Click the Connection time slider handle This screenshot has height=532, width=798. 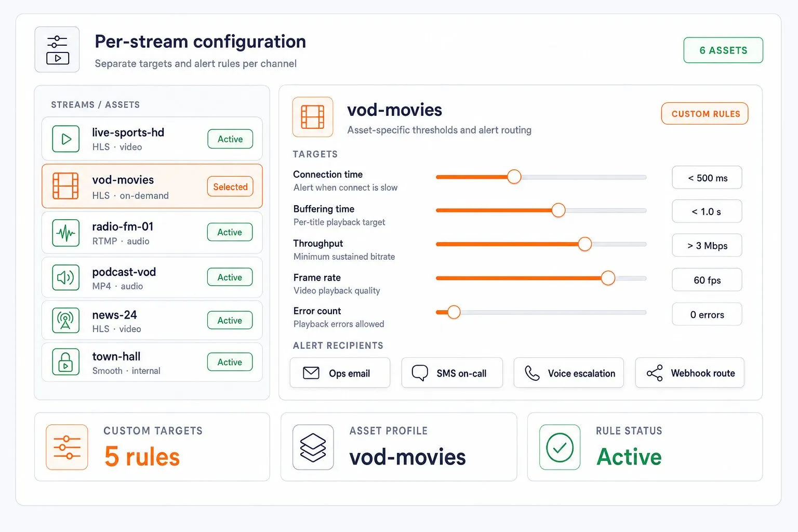pyautogui.click(x=514, y=177)
